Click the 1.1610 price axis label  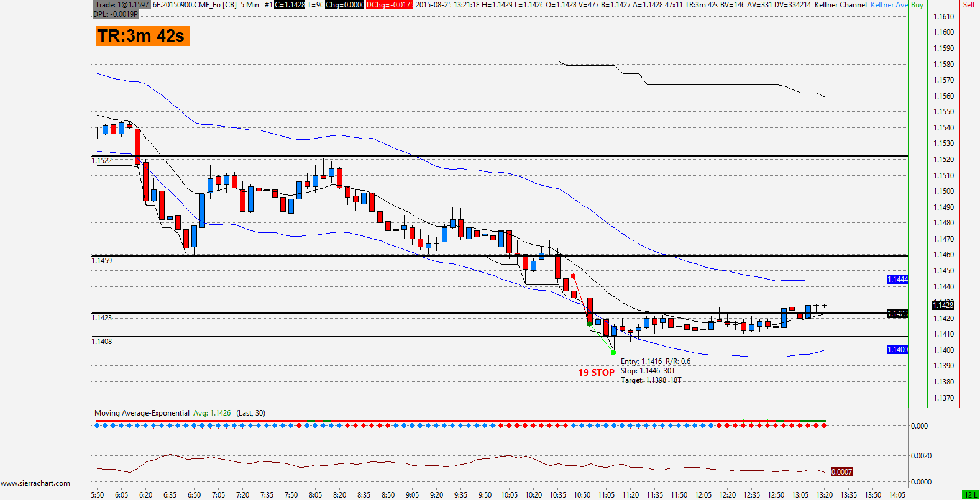pos(944,17)
